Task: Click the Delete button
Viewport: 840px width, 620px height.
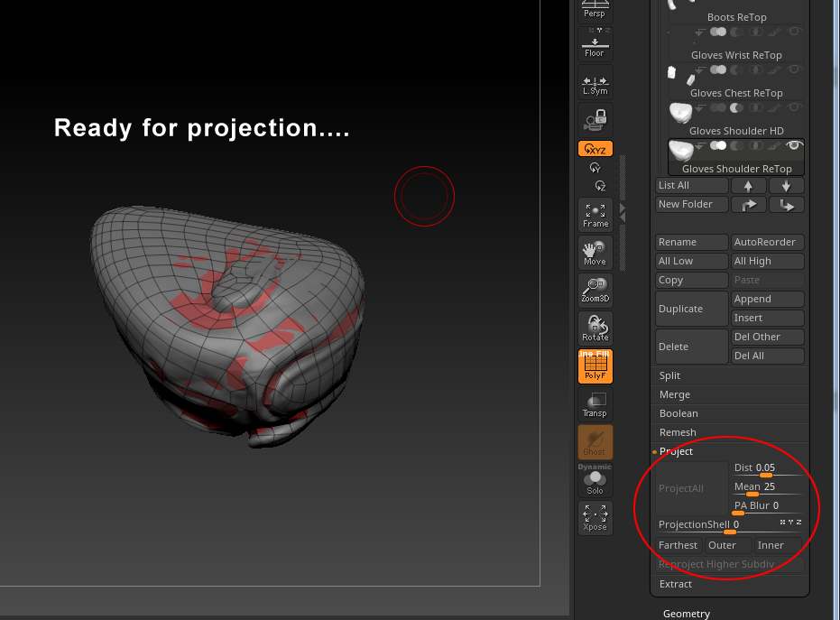Action: tap(692, 347)
